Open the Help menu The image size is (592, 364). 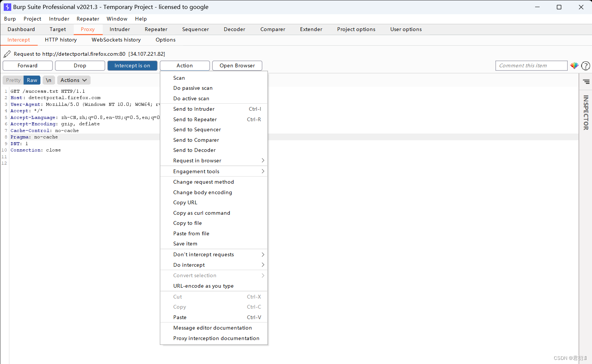pyautogui.click(x=141, y=19)
